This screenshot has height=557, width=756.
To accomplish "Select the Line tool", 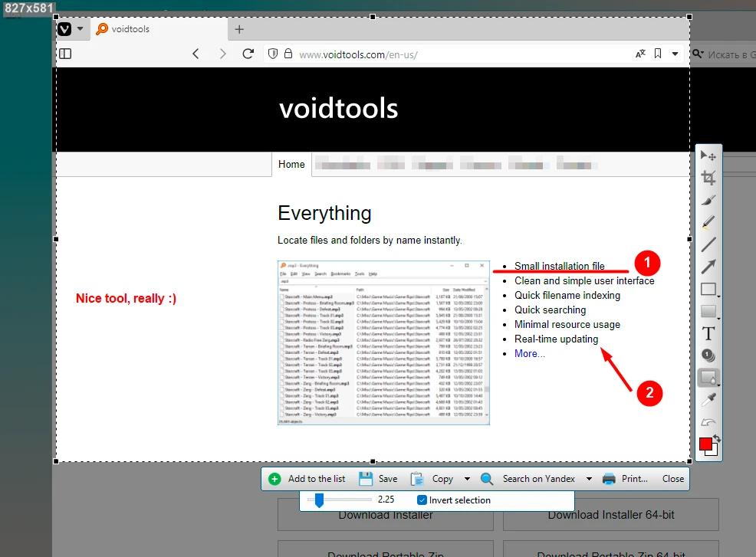I will click(708, 244).
